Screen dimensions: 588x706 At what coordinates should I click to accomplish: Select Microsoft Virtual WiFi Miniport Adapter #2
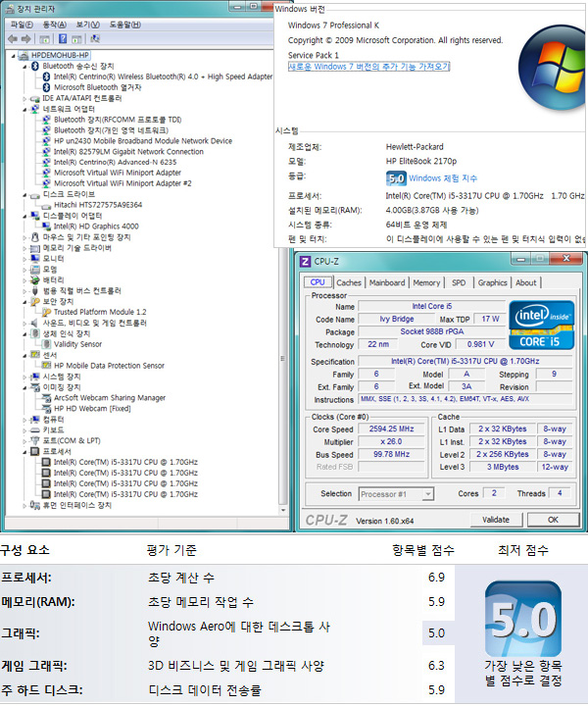(x=122, y=183)
